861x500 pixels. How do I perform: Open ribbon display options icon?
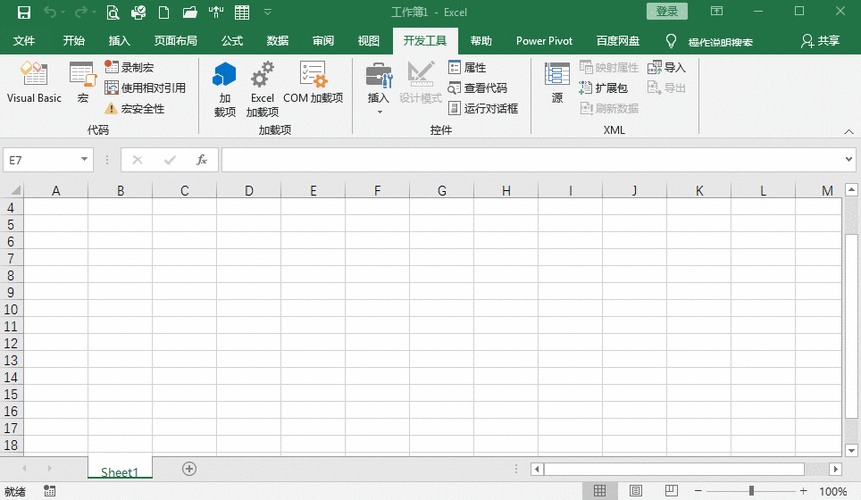coord(717,11)
